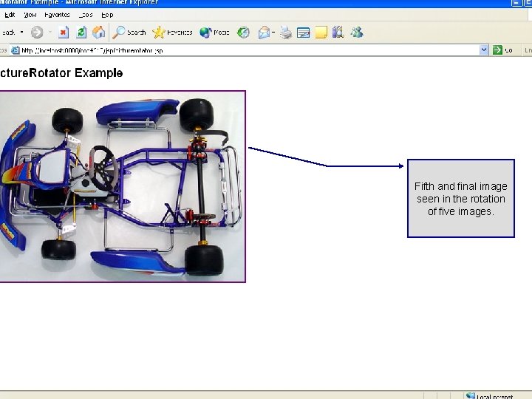Open the Search pane
This screenshot has width=532, height=399.
coord(129,33)
